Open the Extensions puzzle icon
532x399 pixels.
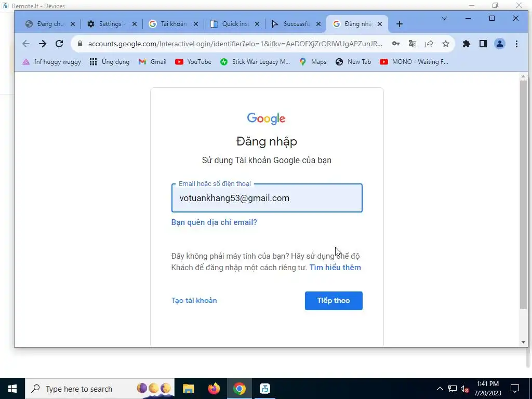tap(467, 44)
